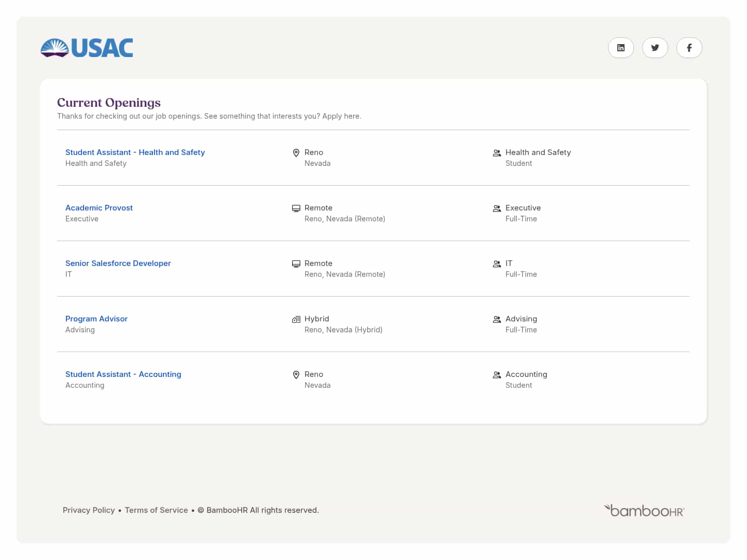View the Senior Salesforce Developer opening
Viewport: 747px width, 560px height.
point(118,263)
